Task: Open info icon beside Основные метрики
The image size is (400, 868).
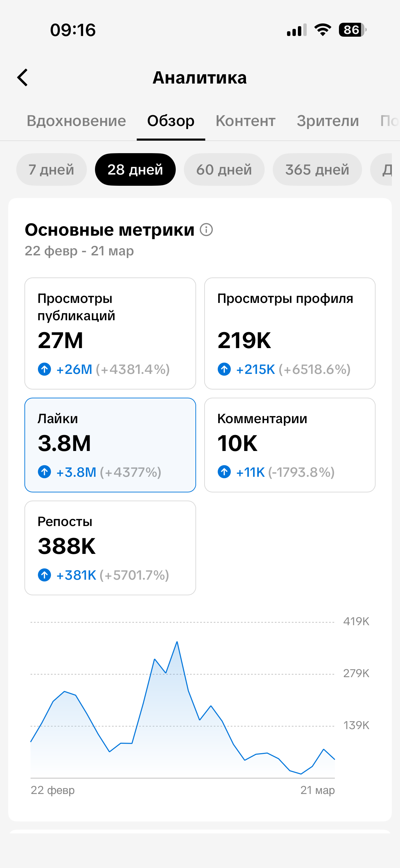Action: 206,230
